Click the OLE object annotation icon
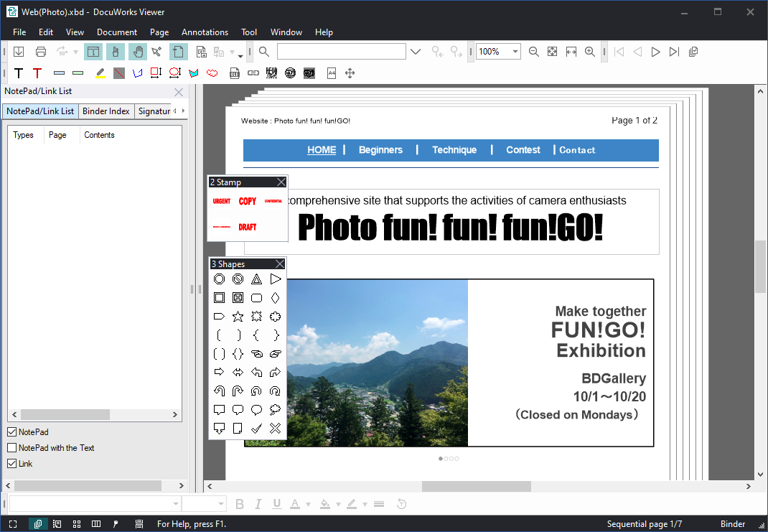 click(x=235, y=73)
